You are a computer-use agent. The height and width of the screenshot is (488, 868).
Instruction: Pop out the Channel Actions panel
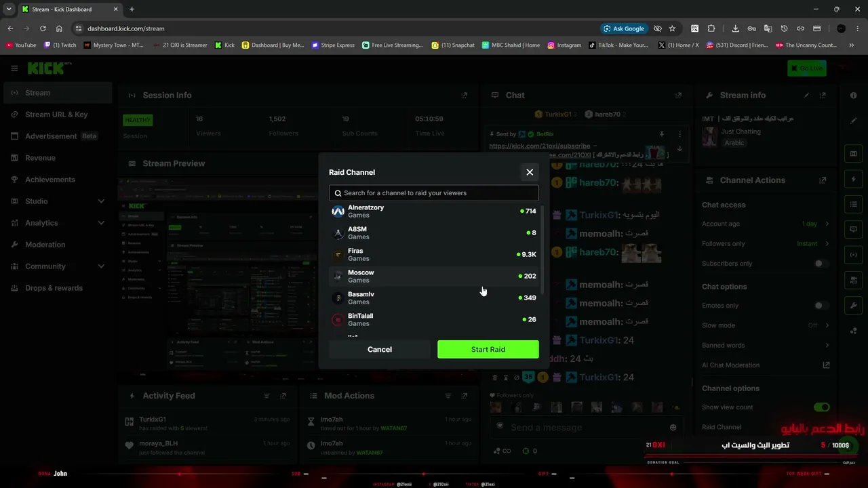823,180
